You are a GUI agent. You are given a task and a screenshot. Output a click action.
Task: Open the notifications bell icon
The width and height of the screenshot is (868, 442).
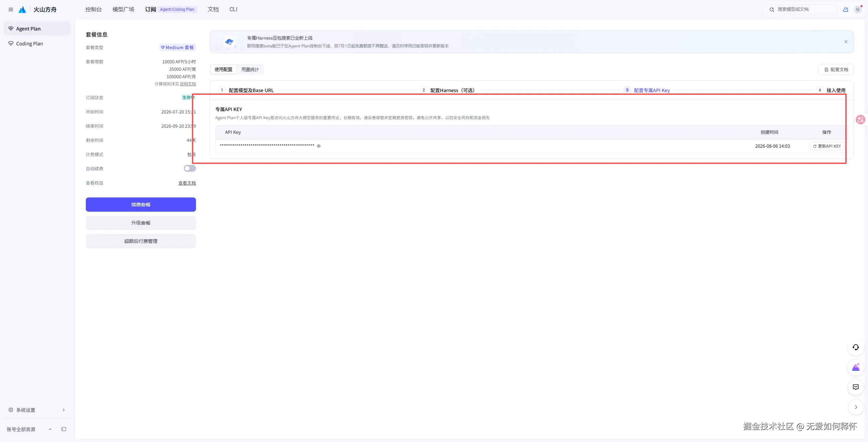click(846, 9)
